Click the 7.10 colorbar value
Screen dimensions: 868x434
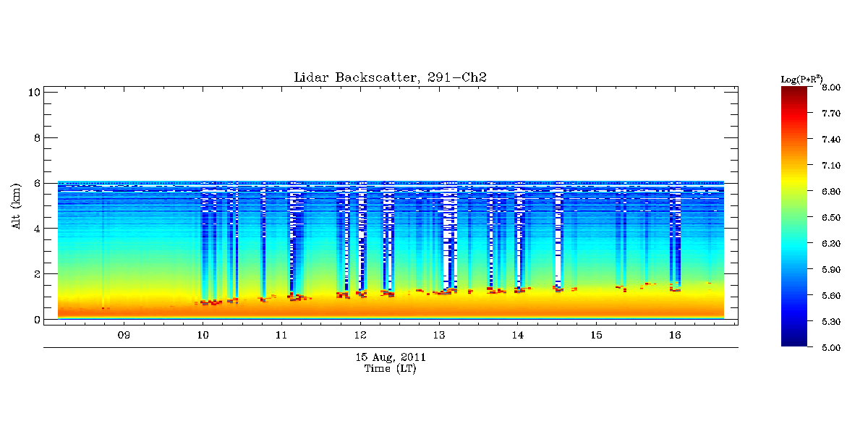[830, 166]
